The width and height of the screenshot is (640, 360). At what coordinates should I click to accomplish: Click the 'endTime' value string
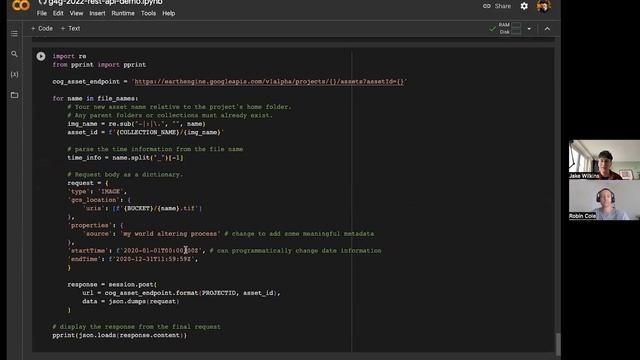[x=151, y=259]
